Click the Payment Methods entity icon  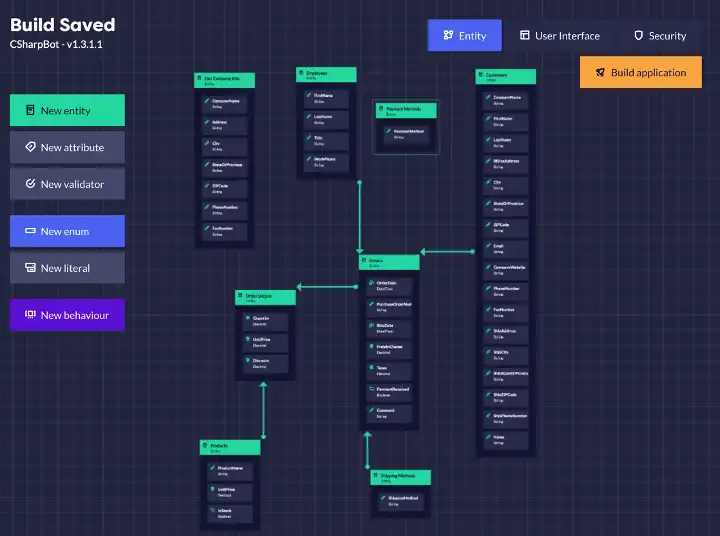[382, 109]
